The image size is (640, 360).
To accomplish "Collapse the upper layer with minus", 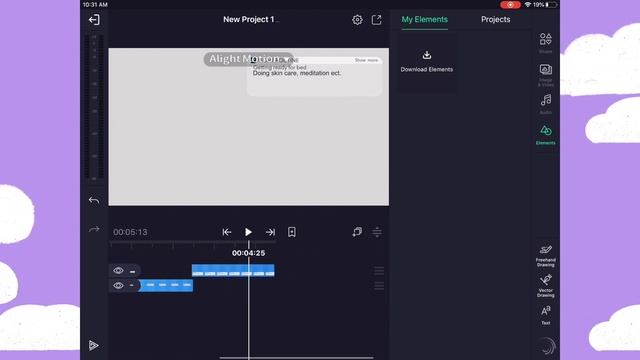I will click(132, 271).
